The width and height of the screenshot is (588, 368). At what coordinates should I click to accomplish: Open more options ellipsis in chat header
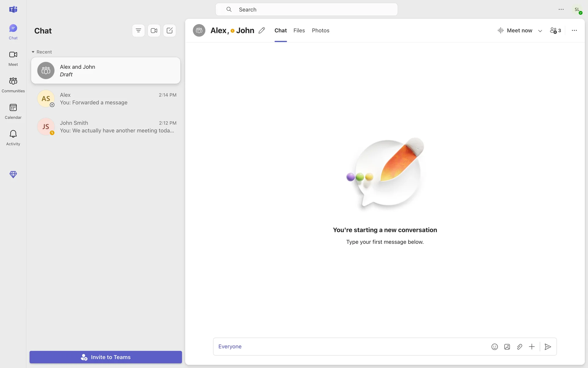tap(574, 30)
